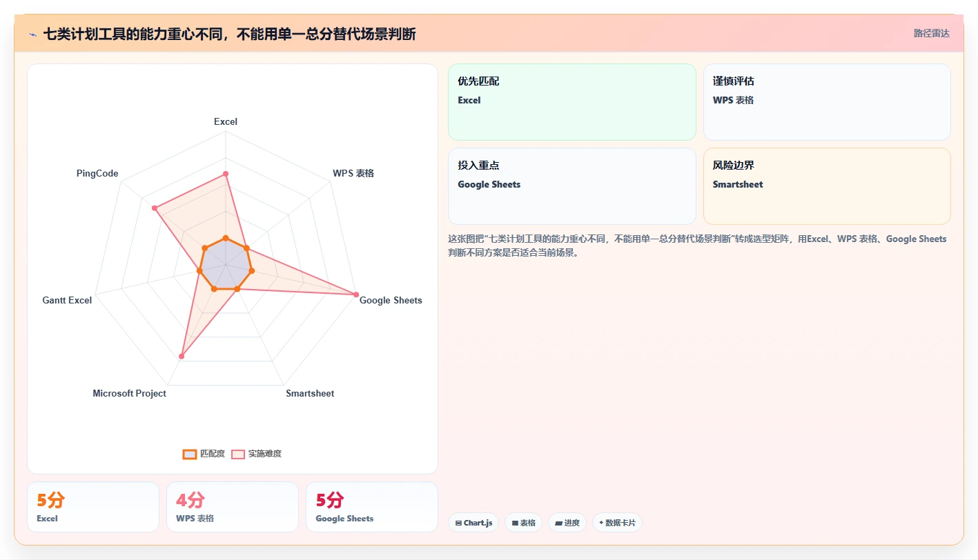Open the 优先匹配 Excel card
The height and width of the screenshot is (560, 978).
(x=572, y=102)
